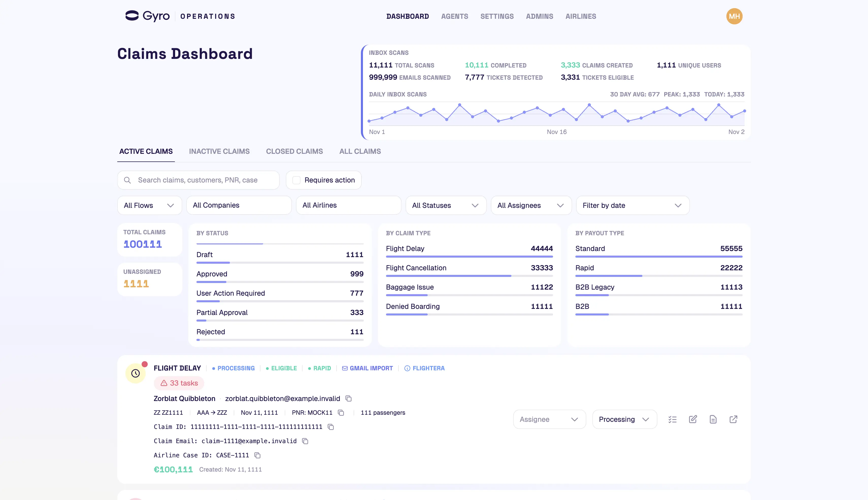Click the 33 tasks warning badge
868x500 pixels.
click(179, 383)
